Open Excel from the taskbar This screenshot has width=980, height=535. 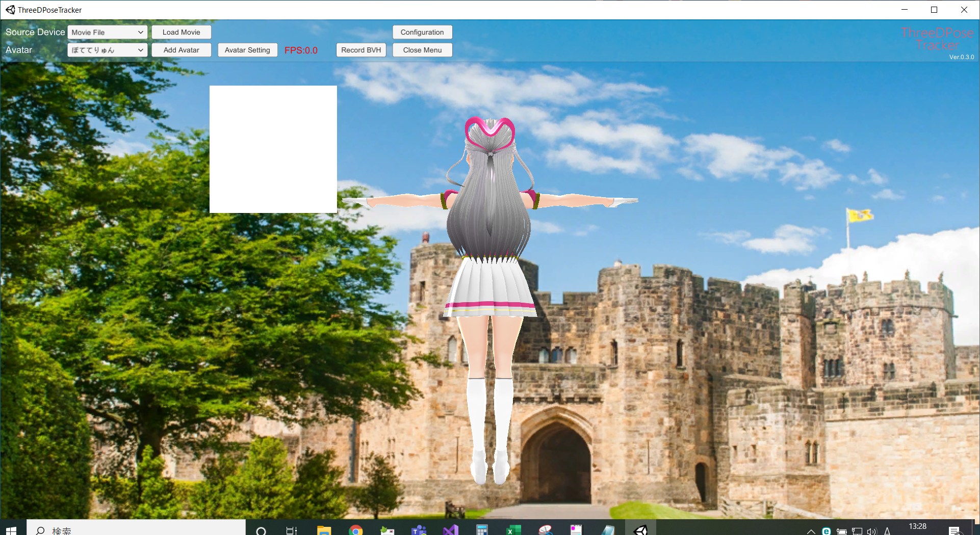[513, 530]
